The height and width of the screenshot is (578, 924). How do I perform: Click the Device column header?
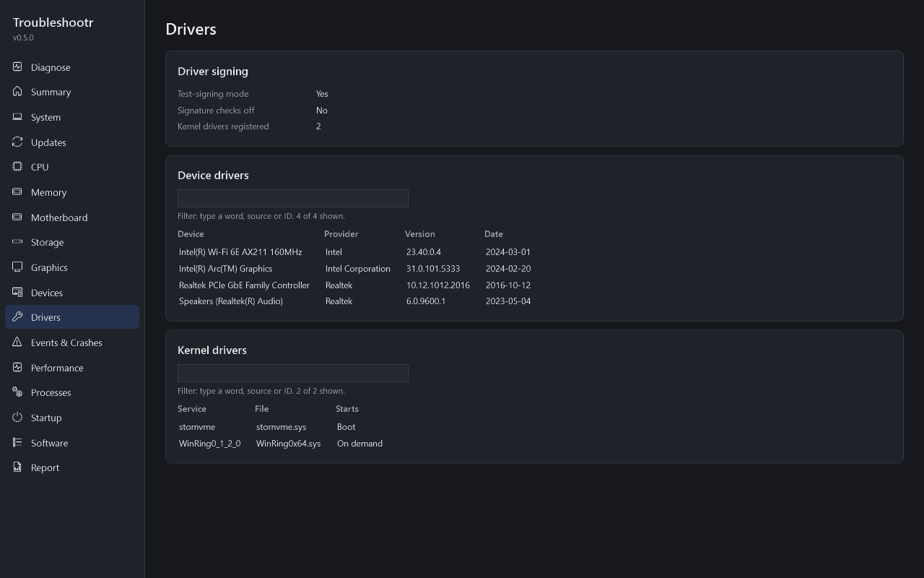click(x=191, y=234)
